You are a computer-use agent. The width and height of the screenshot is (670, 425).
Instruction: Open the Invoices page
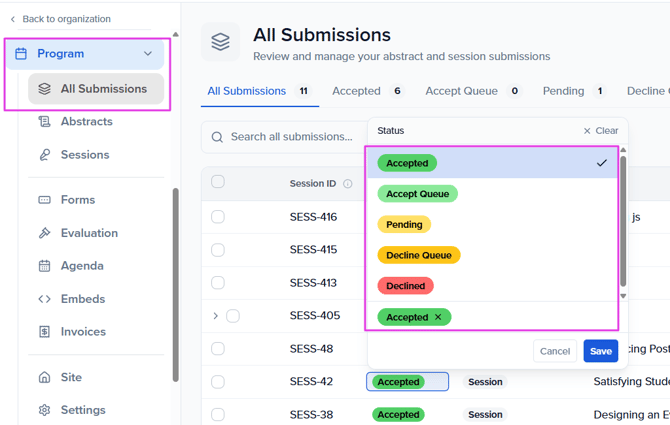pos(82,332)
